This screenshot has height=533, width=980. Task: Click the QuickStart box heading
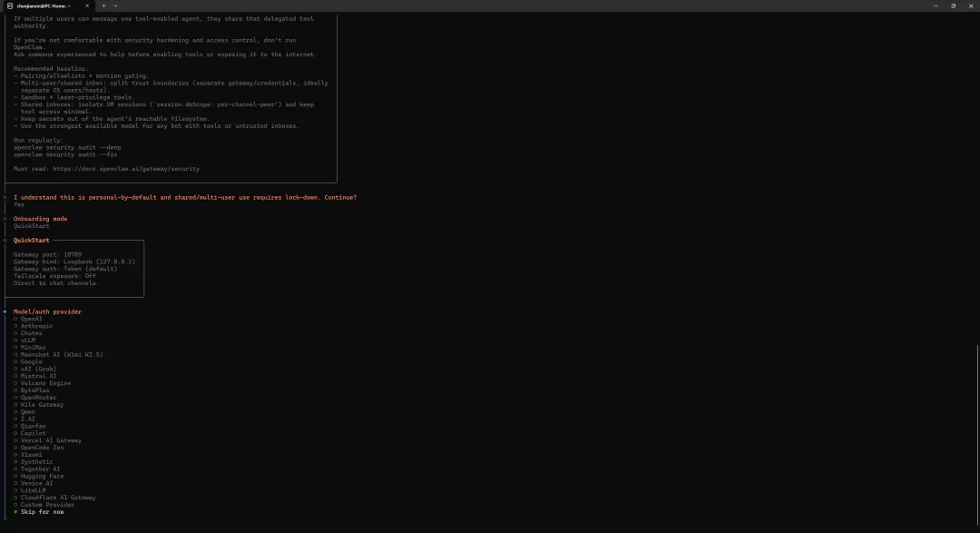(x=31, y=241)
